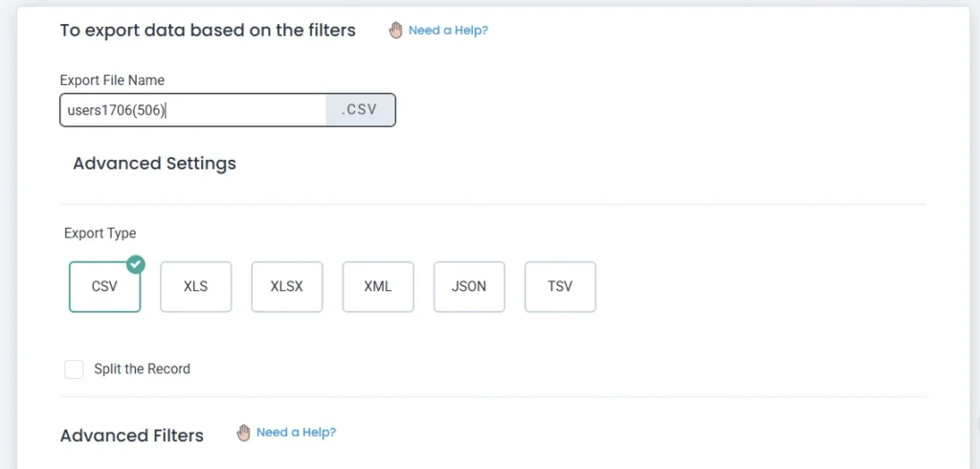Switch export type to JSON
The width and height of the screenshot is (980, 469).
(469, 286)
